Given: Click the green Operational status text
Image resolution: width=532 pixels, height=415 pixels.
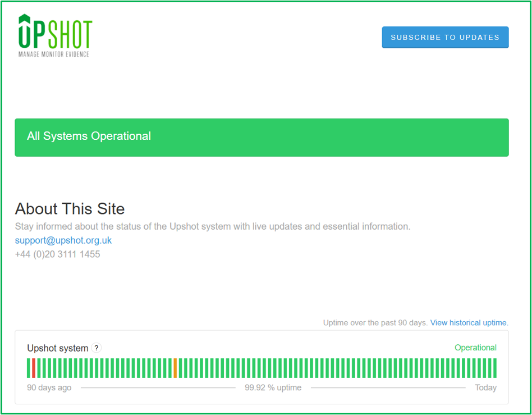Looking at the screenshot, I should pyautogui.click(x=475, y=348).
